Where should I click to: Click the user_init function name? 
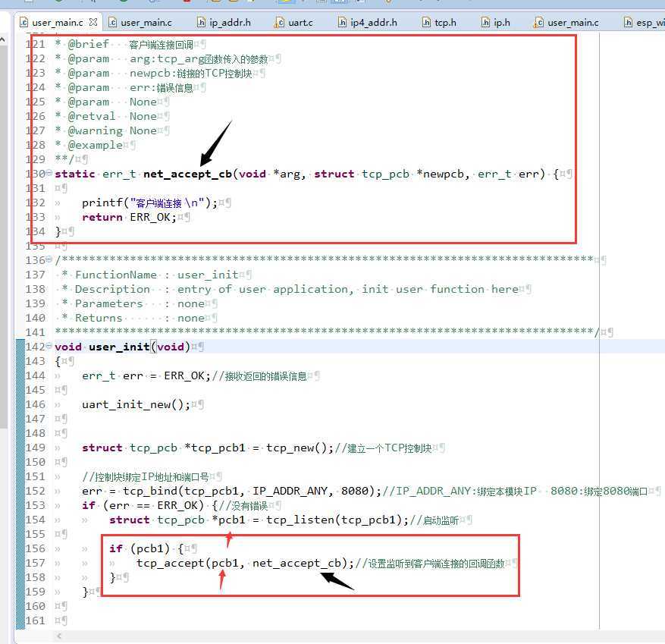coord(119,347)
